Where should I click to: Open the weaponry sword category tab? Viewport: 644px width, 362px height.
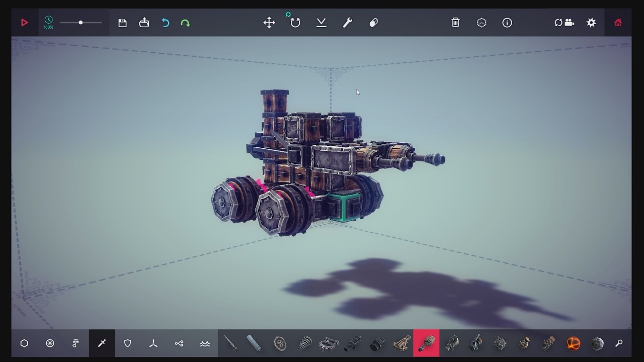point(102,343)
